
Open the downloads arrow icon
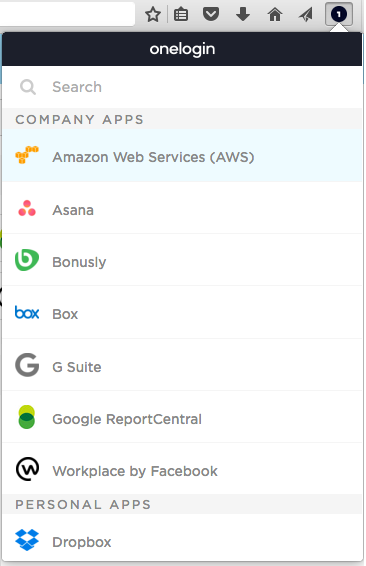[243, 14]
